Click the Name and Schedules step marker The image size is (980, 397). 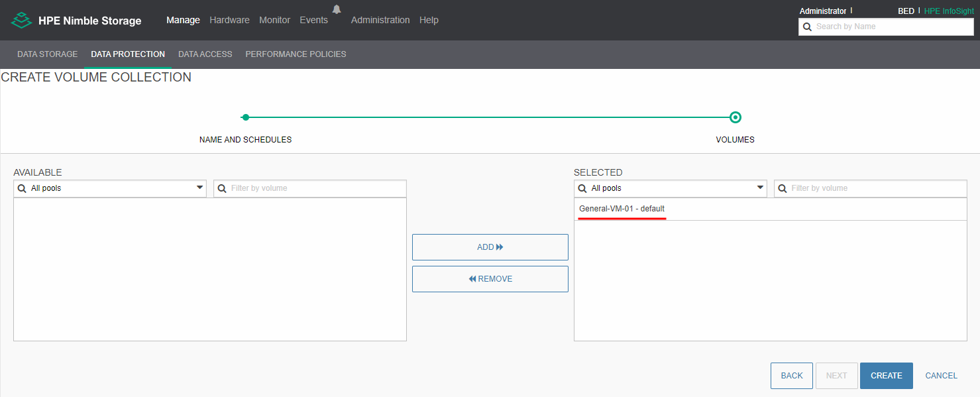[x=246, y=117]
